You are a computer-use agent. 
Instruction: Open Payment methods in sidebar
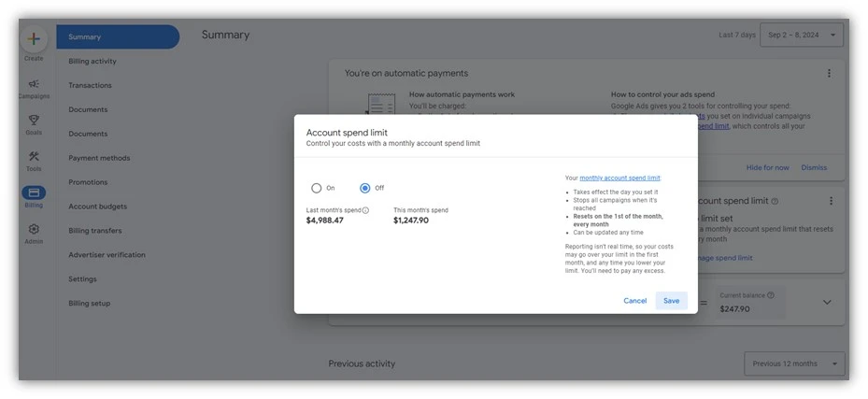click(x=99, y=158)
